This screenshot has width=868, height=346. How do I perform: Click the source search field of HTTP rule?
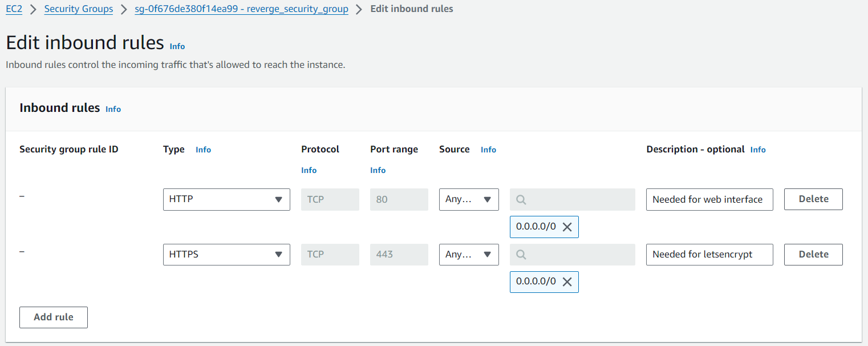(x=573, y=199)
